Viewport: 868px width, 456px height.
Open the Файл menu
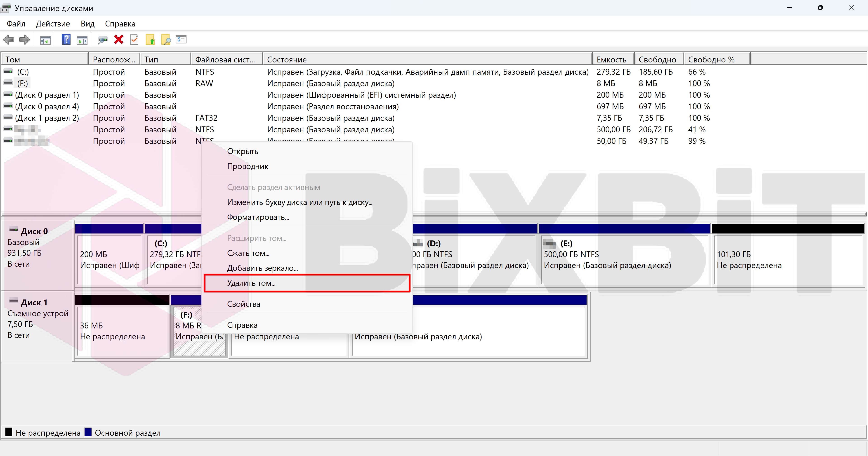coord(16,24)
